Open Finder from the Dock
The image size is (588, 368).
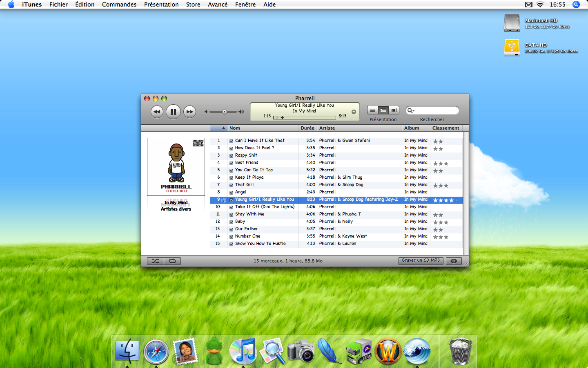pos(127,351)
